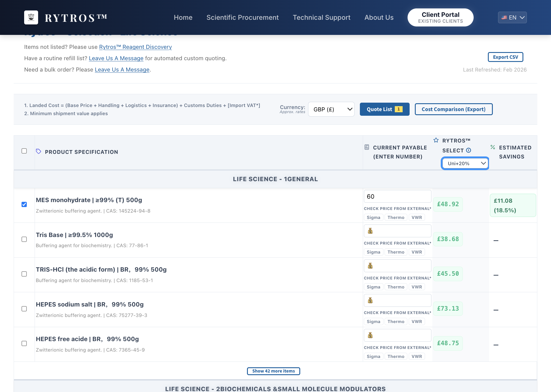This screenshot has height=392, width=551.
Task: Click money bag icon in HEPES sodium salt row
Action: (x=370, y=300)
